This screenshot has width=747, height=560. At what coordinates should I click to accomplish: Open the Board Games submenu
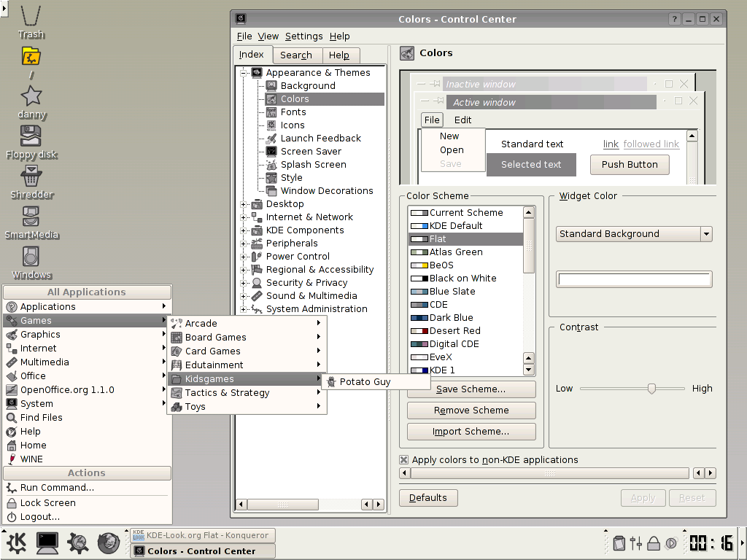[x=247, y=337]
